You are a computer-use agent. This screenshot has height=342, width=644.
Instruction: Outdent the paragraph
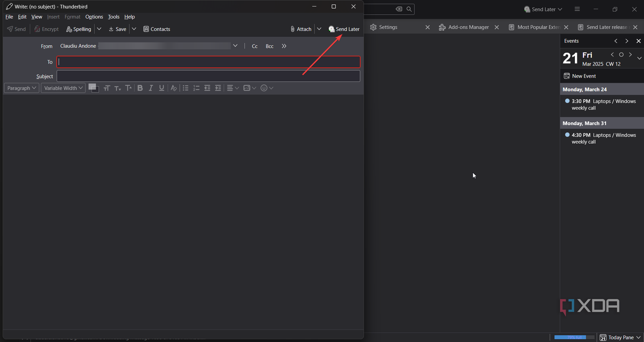click(x=207, y=88)
